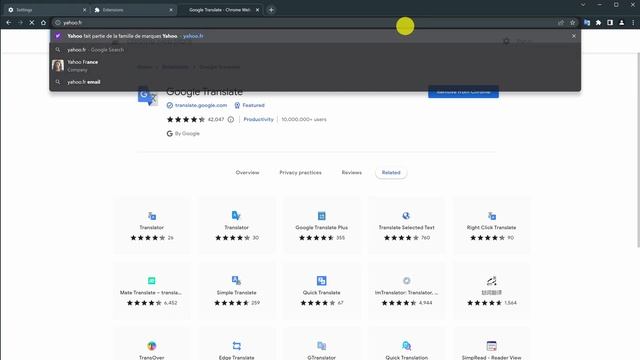Click the Featured badge
This screenshot has width=640, height=360.
click(x=249, y=105)
